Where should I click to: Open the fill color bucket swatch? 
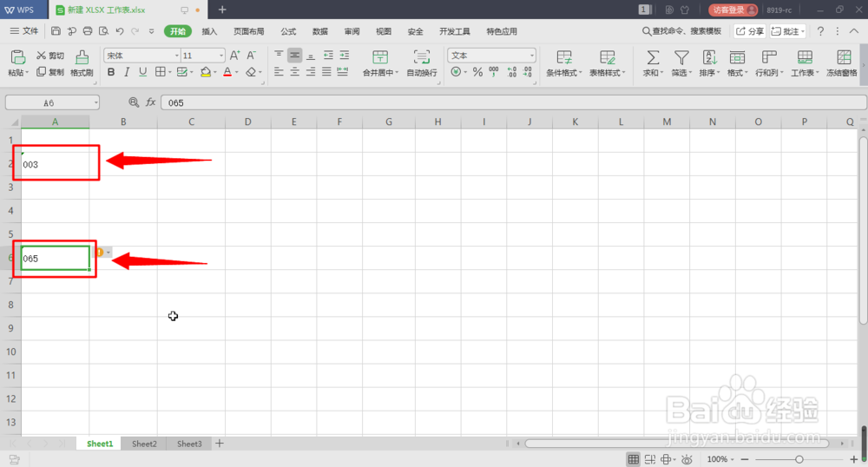click(206, 72)
